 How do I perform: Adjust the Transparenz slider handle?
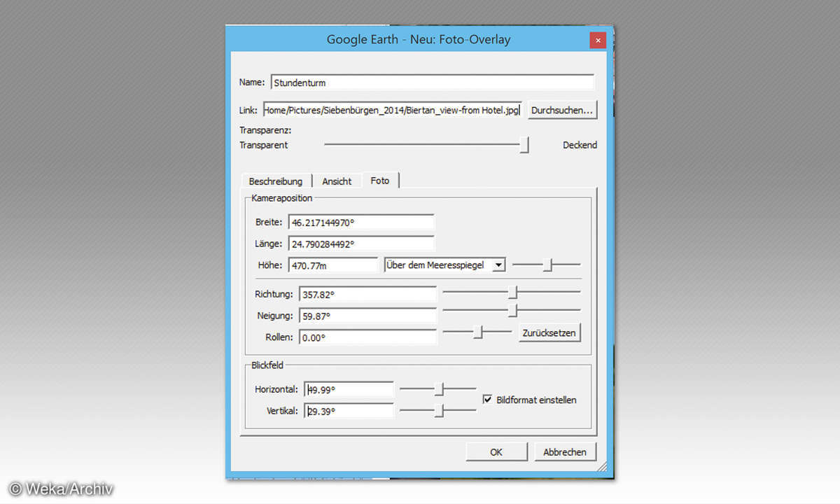click(x=524, y=145)
